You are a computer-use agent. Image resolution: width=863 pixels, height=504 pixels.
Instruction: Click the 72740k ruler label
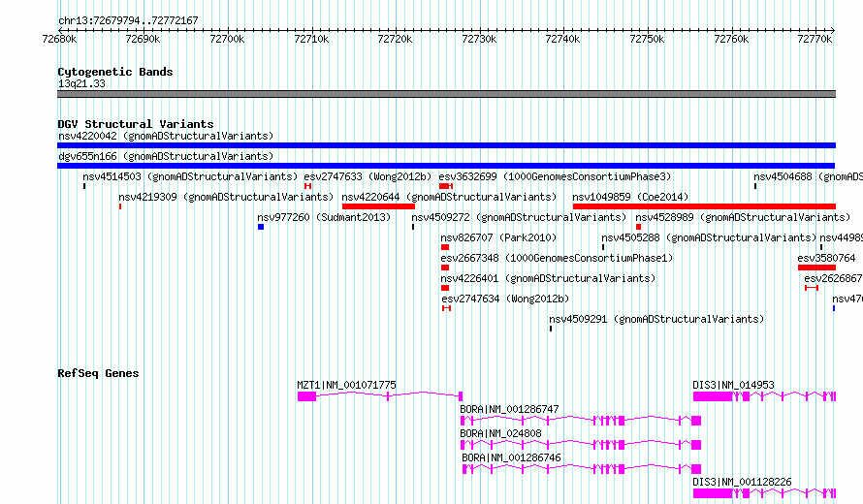(562, 39)
